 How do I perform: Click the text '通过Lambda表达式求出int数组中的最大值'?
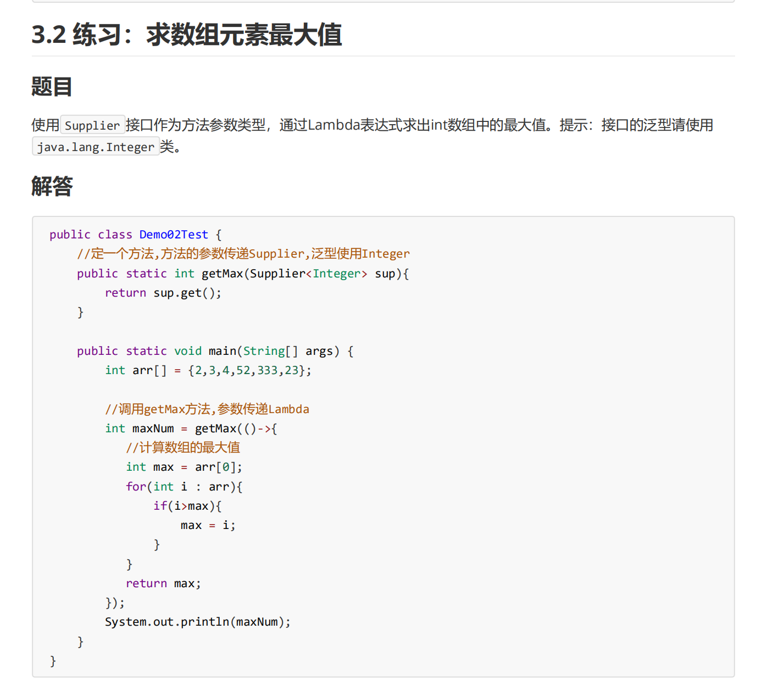[412, 125]
